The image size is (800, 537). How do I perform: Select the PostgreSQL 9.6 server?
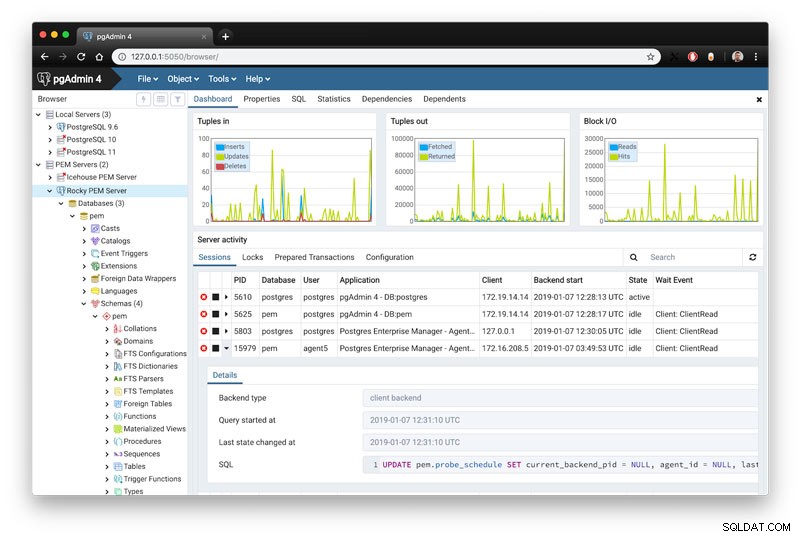pyautogui.click(x=92, y=127)
